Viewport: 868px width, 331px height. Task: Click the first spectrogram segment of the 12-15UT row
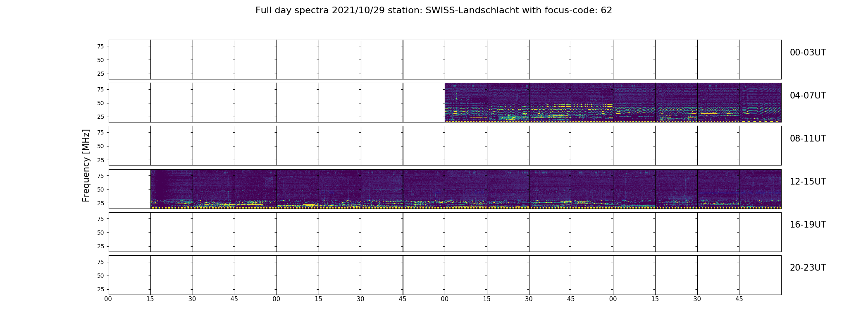click(172, 189)
